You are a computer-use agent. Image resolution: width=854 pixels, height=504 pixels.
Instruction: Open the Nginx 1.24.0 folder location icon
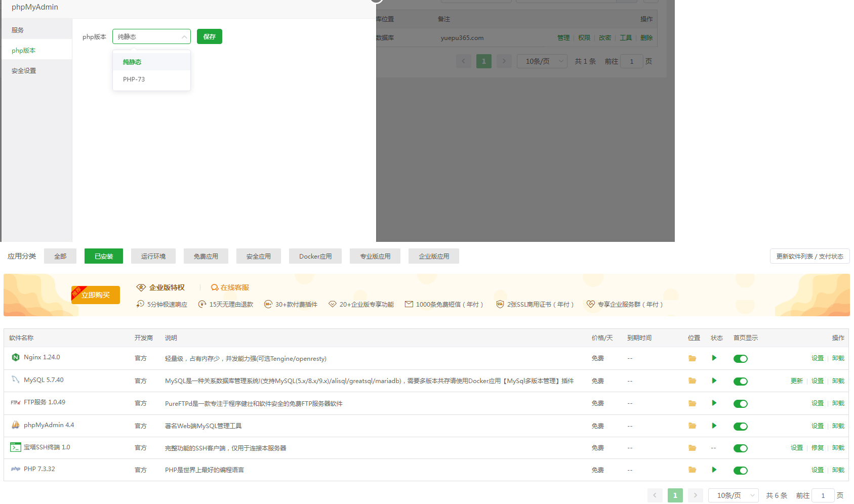692,358
